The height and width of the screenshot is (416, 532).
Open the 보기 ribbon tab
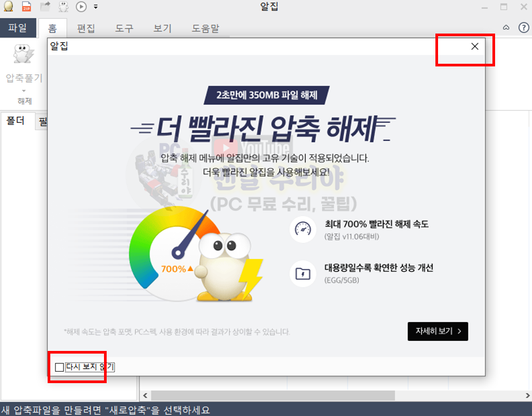162,28
